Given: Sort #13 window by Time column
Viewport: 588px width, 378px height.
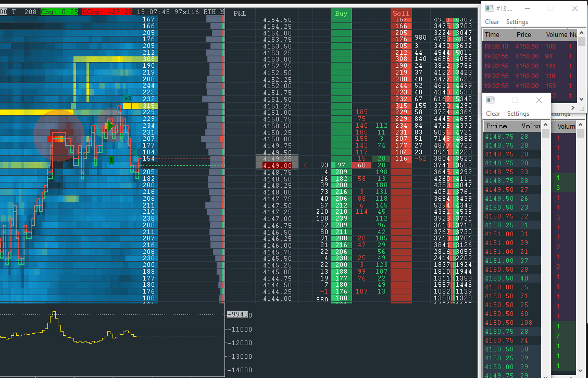Looking at the screenshot, I should (492, 34).
